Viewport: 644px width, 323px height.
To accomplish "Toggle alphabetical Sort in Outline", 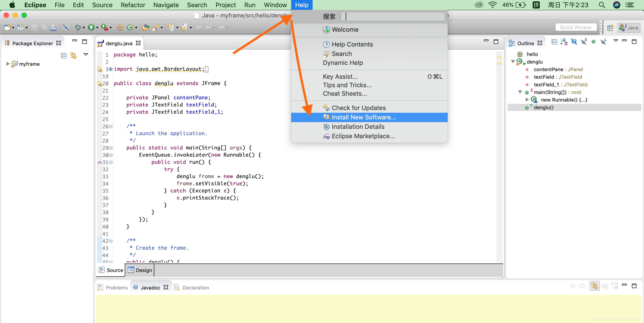I will tap(564, 42).
